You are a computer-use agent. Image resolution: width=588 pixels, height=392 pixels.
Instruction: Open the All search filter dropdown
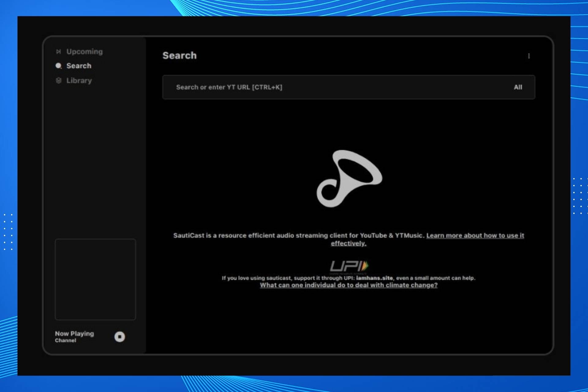click(x=518, y=87)
